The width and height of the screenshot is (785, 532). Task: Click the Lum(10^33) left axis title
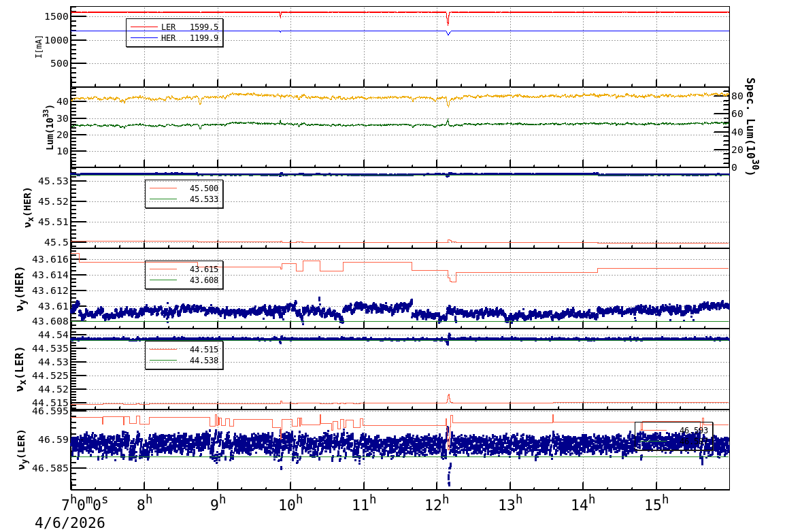[48, 127]
